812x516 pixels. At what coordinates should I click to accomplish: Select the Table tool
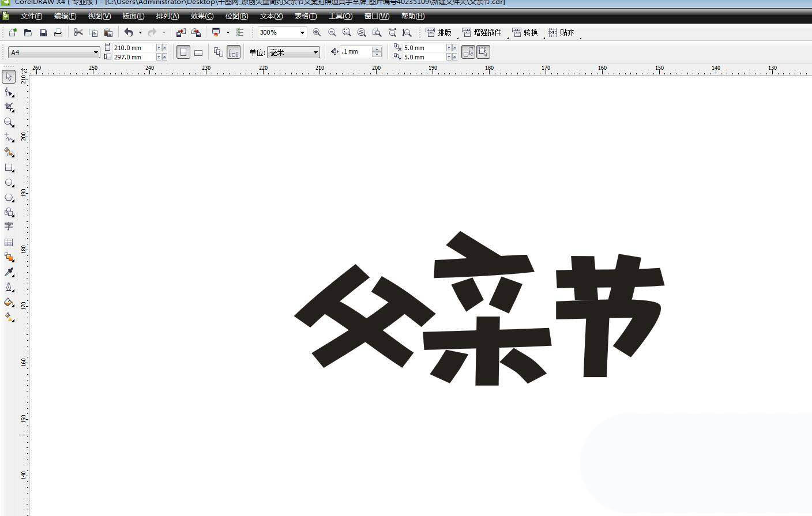[x=9, y=242]
